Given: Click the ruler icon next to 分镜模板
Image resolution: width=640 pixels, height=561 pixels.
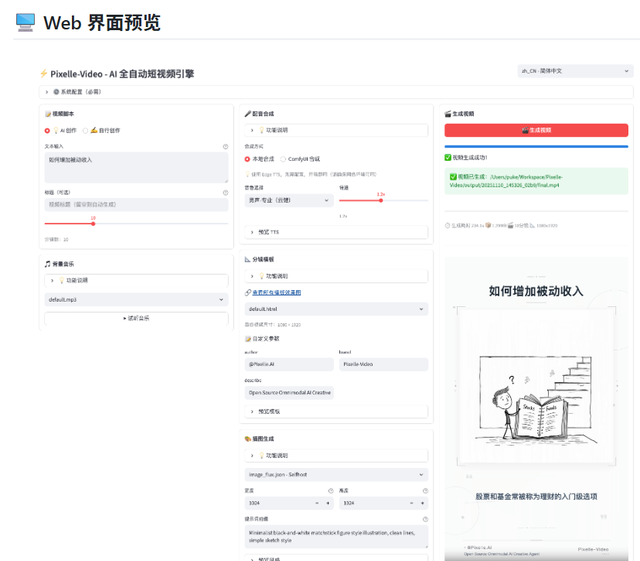Looking at the screenshot, I should point(248,260).
